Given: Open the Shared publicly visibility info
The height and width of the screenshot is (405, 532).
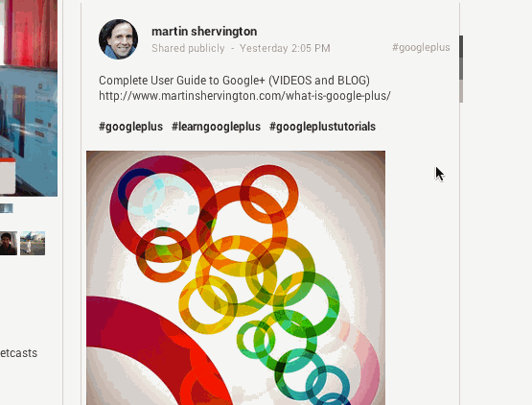Looking at the screenshot, I should [x=188, y=48].
